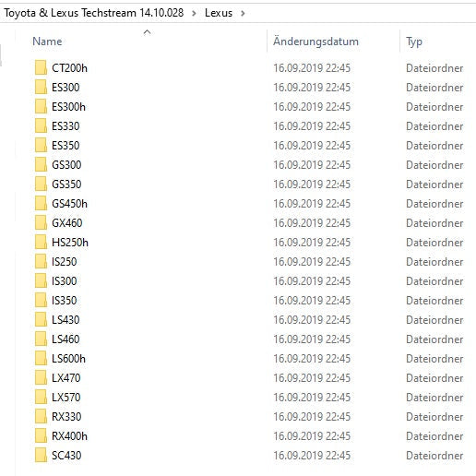Sort by the Typ column header
Viewport: 476px width, 476px height.
(x=414, y=42)
